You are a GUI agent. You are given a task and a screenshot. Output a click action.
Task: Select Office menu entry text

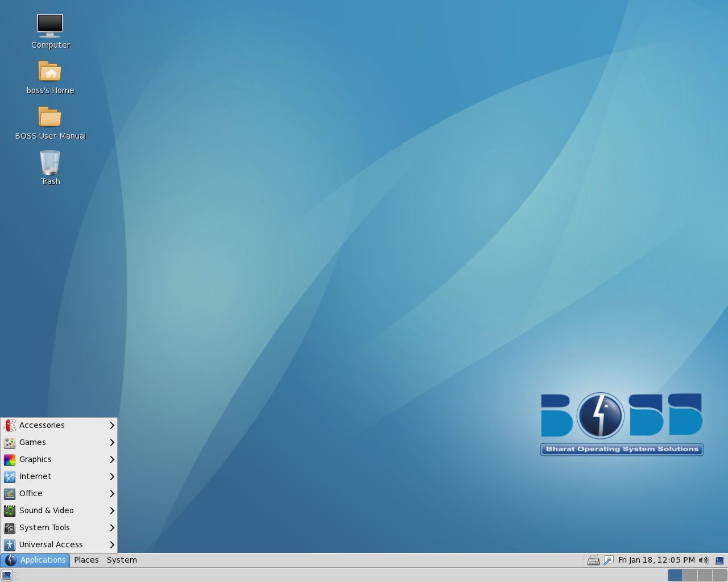[31, 493]
